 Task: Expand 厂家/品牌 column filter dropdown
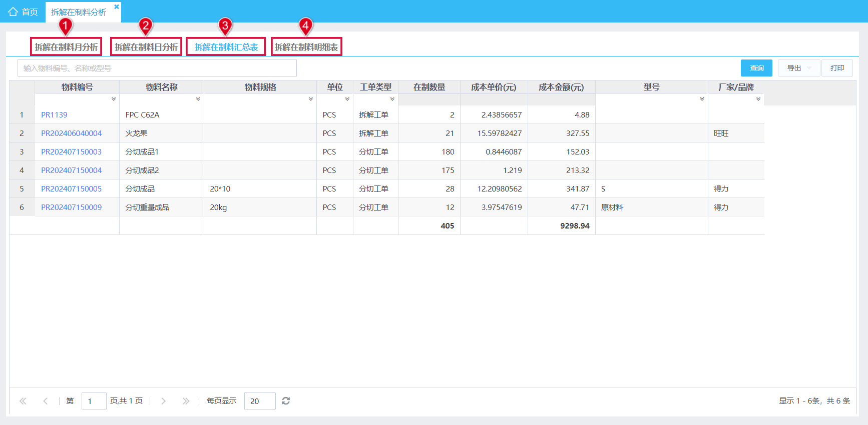(758, 99)
